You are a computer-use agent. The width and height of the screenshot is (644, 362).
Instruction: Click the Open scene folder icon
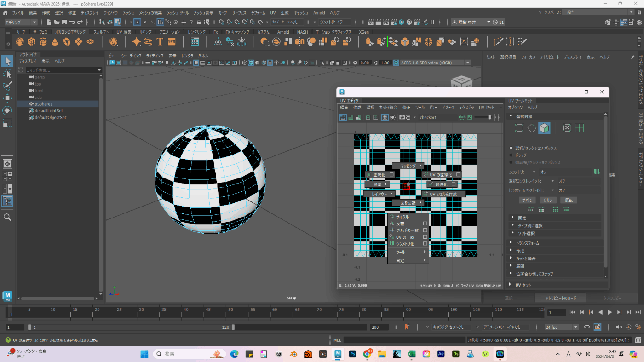(x=57, y=22)
